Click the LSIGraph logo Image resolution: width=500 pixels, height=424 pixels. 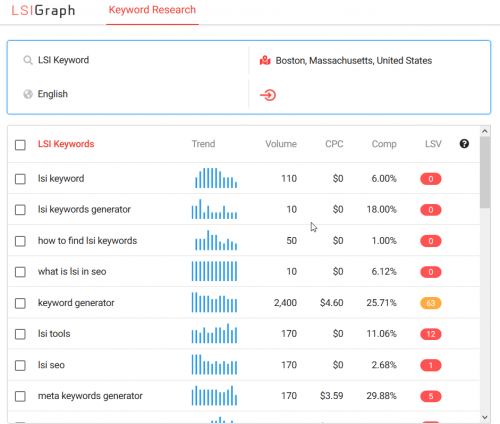(x=43, y=10)
